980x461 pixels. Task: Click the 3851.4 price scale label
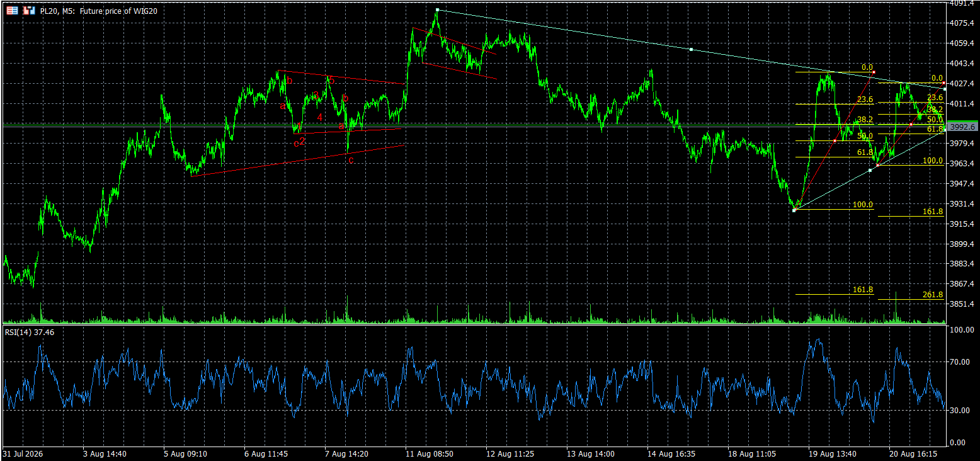coord(961,304)
